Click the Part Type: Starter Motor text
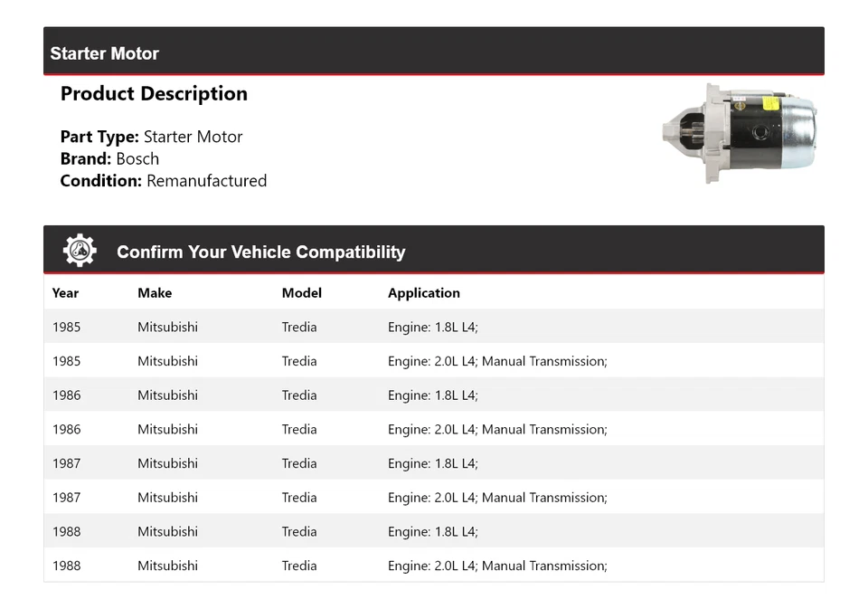The width and height of the screenshot is (868, 609). click(x=151, y=138)
